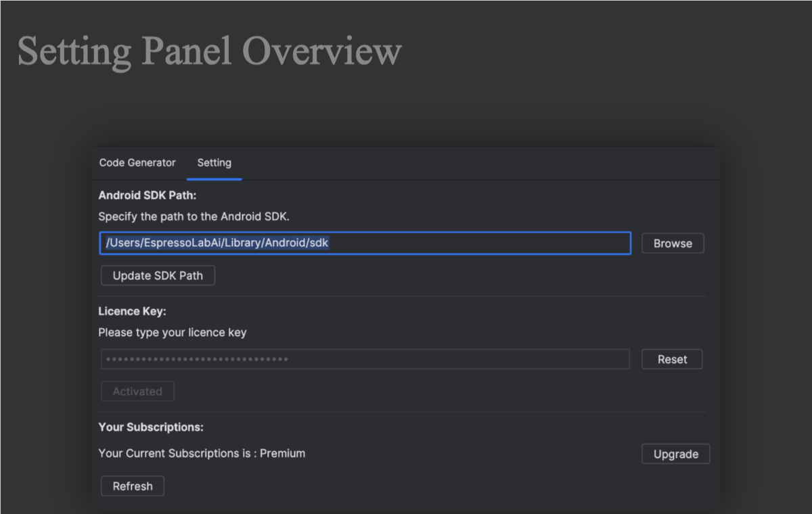Click the "Android SDK Path:" heading
812x514 pixels.
pyautogui.click(x=147, y=195)
